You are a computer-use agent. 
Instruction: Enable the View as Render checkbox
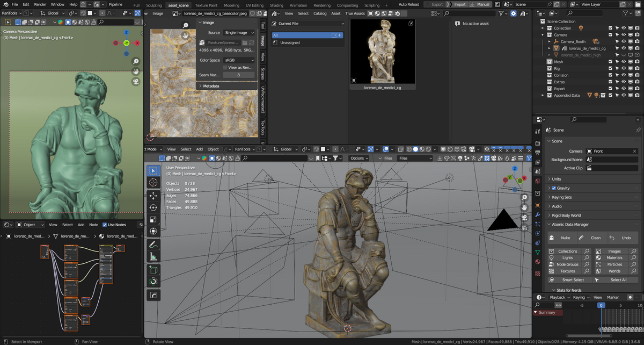coord(225,68)
